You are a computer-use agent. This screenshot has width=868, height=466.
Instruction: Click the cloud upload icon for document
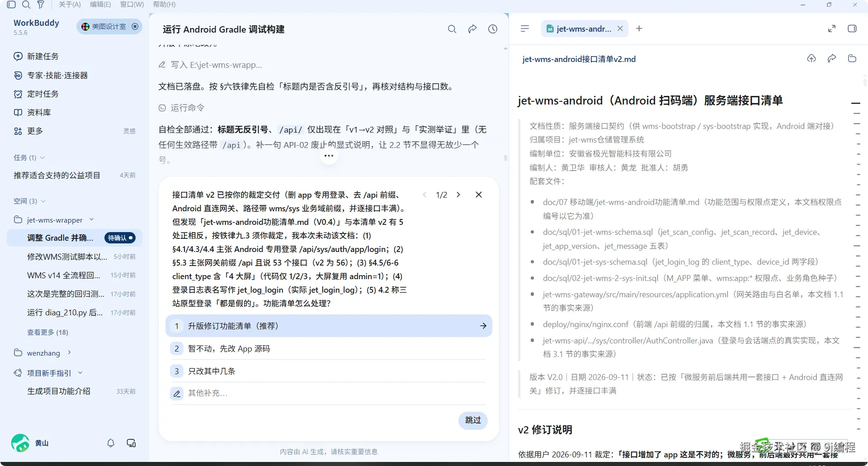click(811, 58)
